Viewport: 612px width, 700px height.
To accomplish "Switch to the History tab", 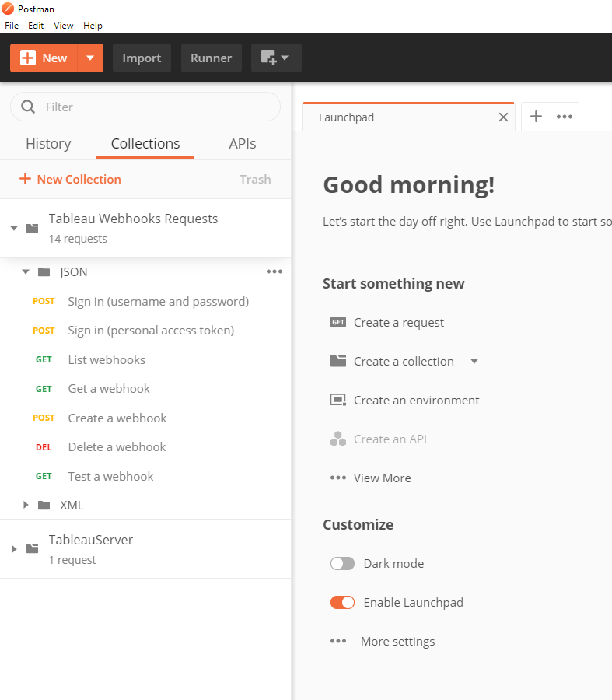I will pyautogui.click(x=48, y=144).
